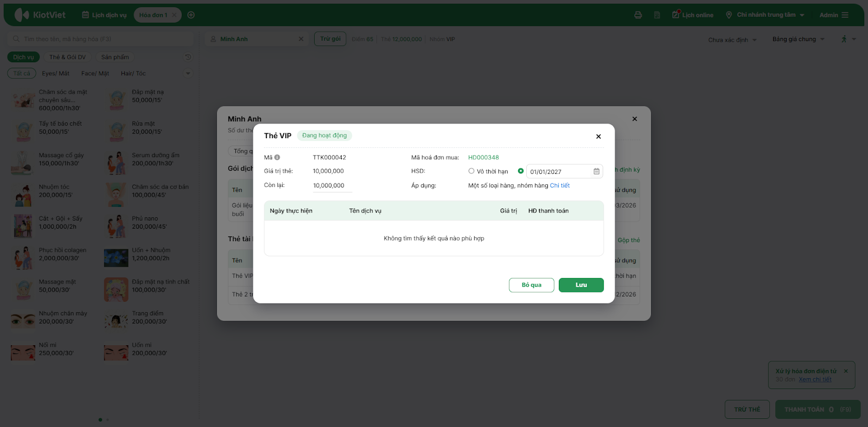Close the Thẻ VIP dialog

[x=598, y=137]
